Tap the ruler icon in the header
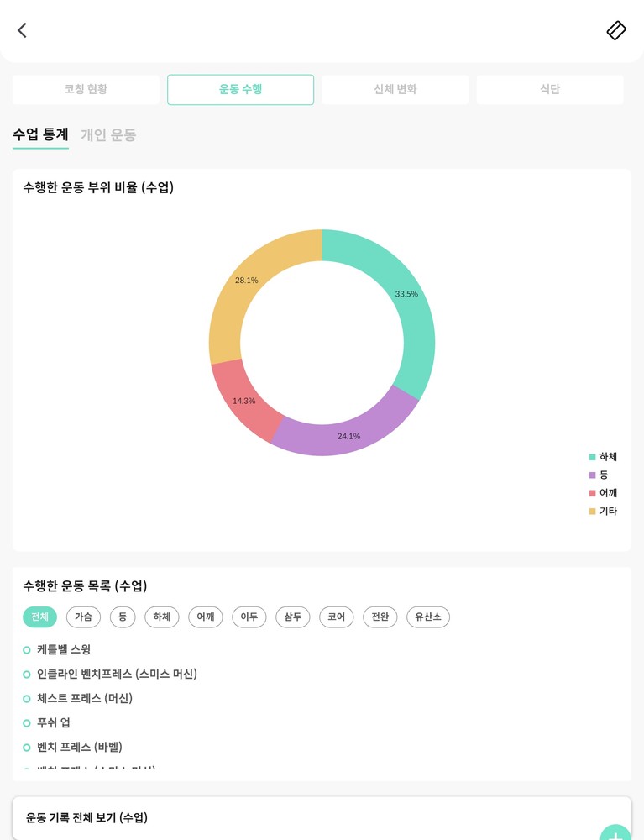Viewport: 644px width, 840px height. 616,30
